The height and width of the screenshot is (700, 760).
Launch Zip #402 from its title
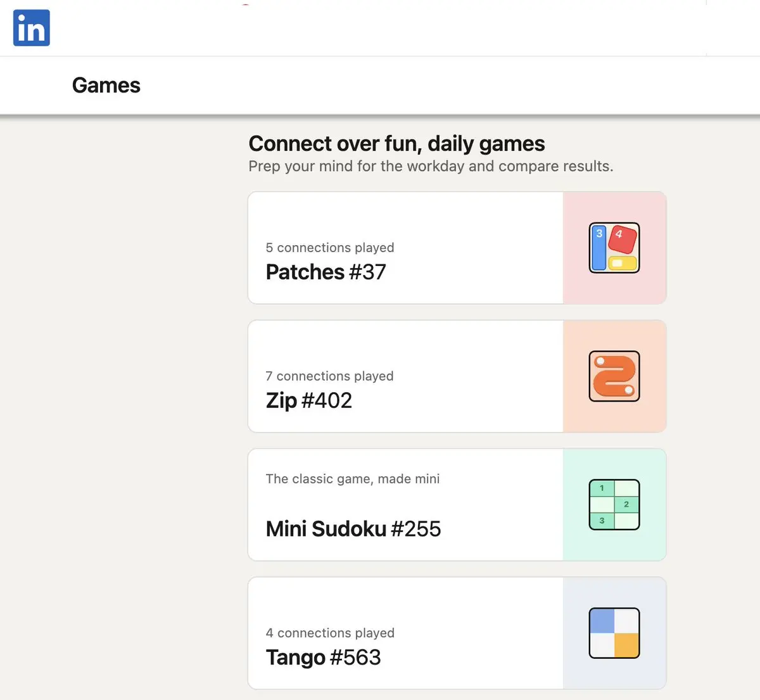point(308,400)
